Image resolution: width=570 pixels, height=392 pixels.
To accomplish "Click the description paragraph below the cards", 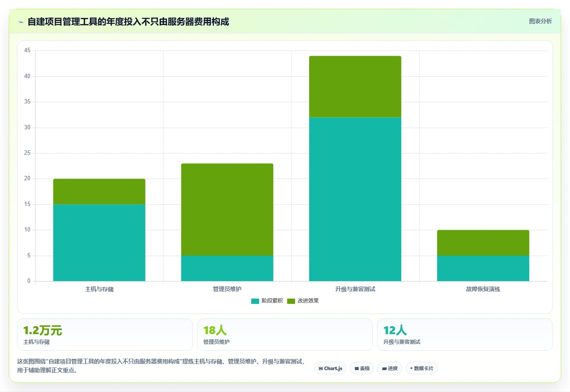I will click(160, 366).
